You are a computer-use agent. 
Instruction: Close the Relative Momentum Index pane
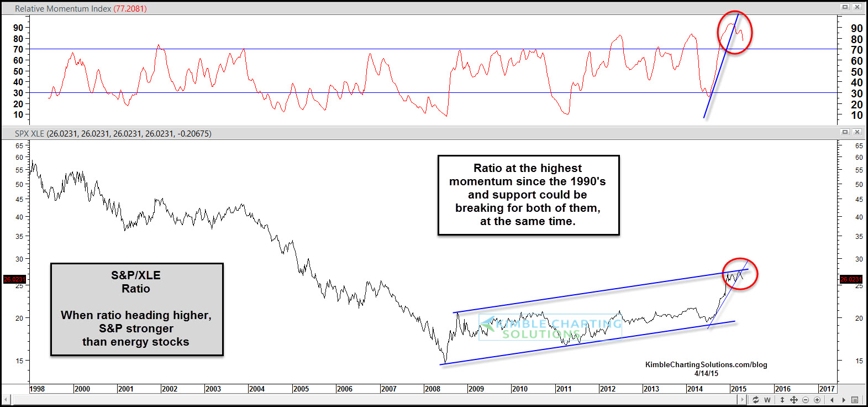coord(858,7)
